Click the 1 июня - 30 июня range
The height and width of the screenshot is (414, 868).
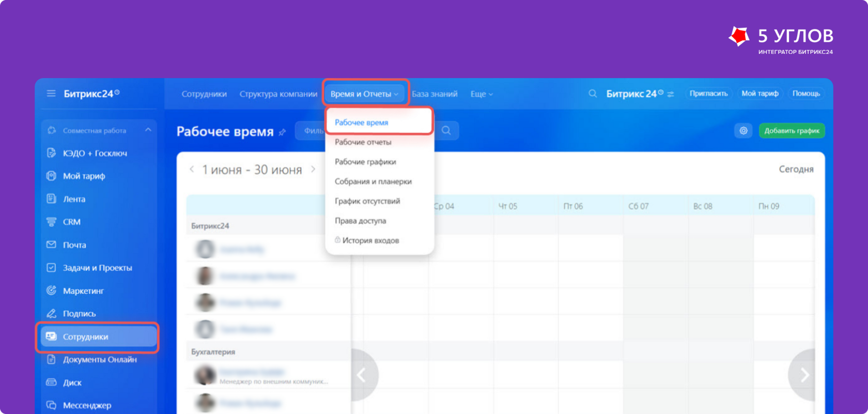(252, 170)
